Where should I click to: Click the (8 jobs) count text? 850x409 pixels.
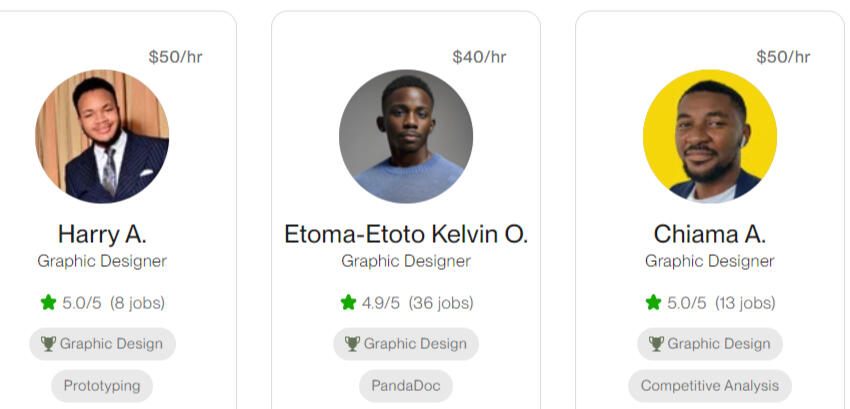click(137, 302)
